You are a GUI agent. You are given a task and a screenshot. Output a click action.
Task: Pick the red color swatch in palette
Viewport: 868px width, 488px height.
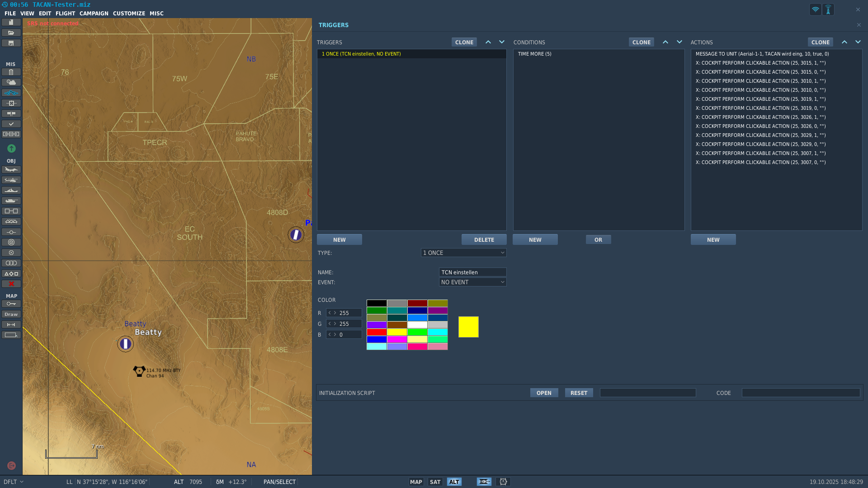377,332
